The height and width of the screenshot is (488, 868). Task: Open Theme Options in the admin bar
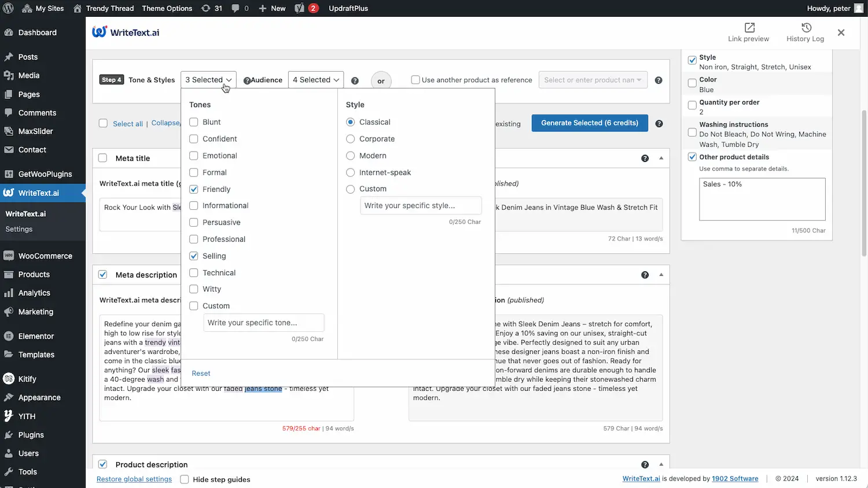tap(167, 8)
